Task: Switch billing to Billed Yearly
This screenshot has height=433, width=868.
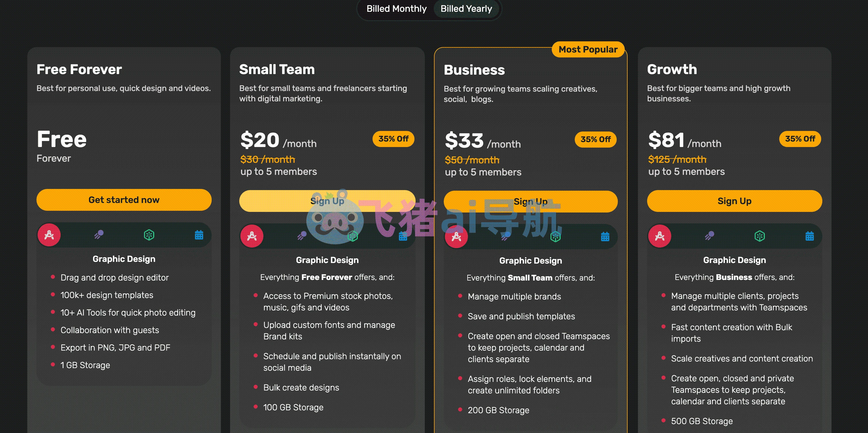Action: point(466,9)
